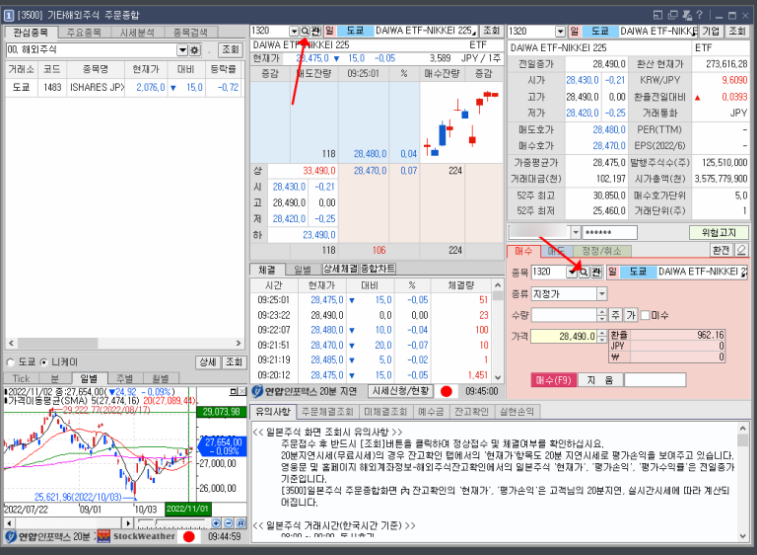Screen dimensions: 757x555
Task: Click the 일 market flag in order book header
Action: coord(329,31)
